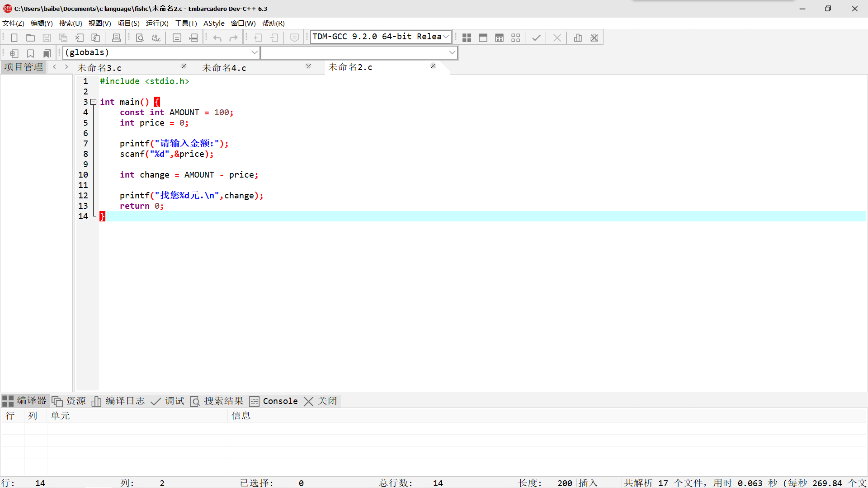The width and height of the screenshot is (868, 488).
Task: Click the Goto bookmark filled icon
Action: click(x=47, y=53)
